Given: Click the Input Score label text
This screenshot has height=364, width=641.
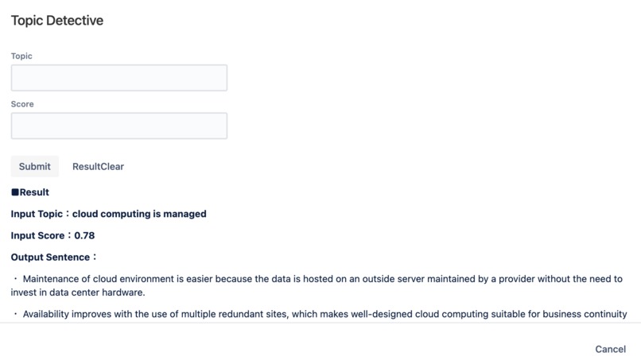Looking at the screenshot, I should pyautogui.click(x=38, y=236).
